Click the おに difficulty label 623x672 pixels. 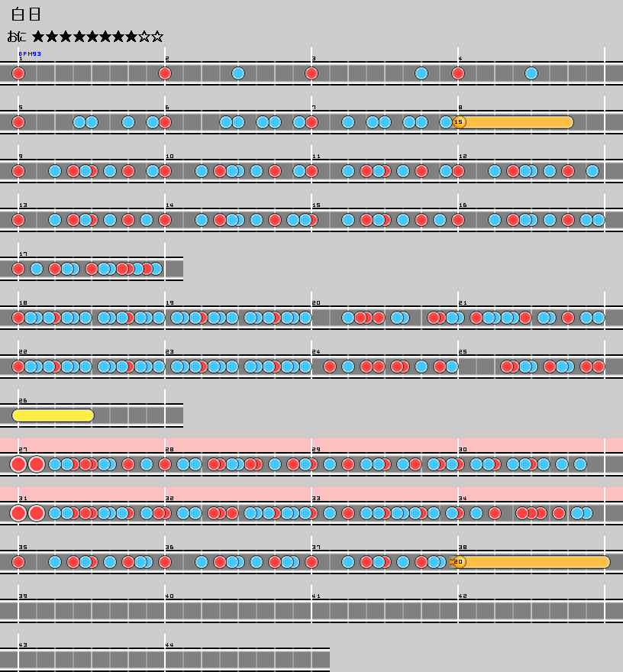point(17,37)
